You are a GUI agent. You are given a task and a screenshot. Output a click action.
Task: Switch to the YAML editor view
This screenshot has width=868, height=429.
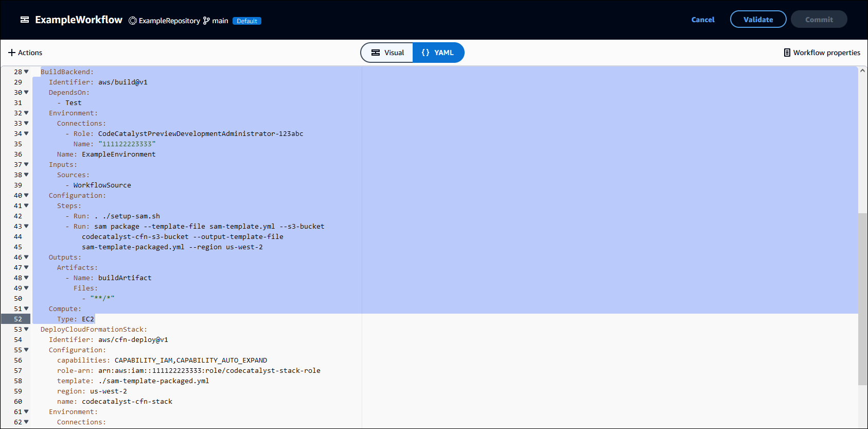(438, 53)
